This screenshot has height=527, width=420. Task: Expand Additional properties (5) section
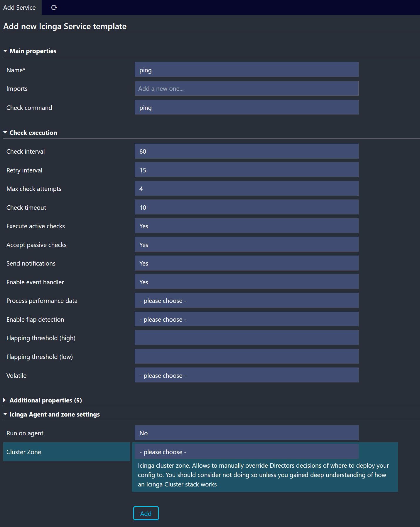[x=45, y=400]
